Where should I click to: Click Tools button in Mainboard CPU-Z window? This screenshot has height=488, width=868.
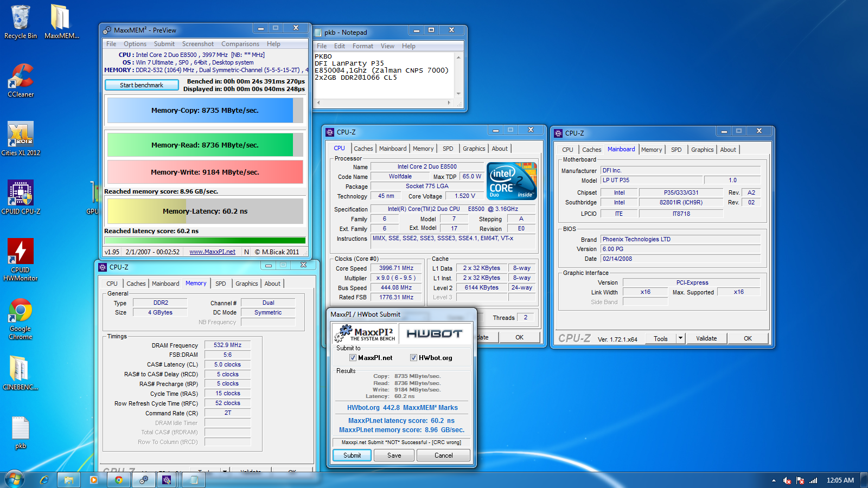[x=661, y=338]
